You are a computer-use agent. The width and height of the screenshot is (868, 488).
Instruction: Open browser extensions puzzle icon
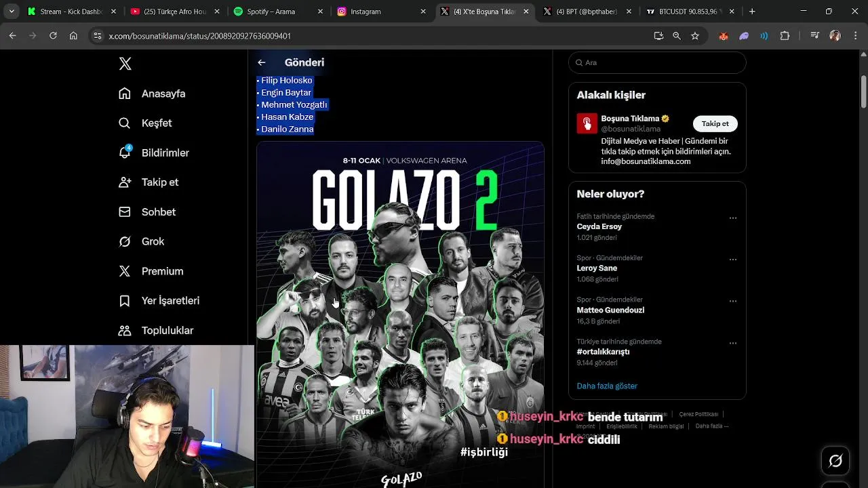tap(785, 36)
